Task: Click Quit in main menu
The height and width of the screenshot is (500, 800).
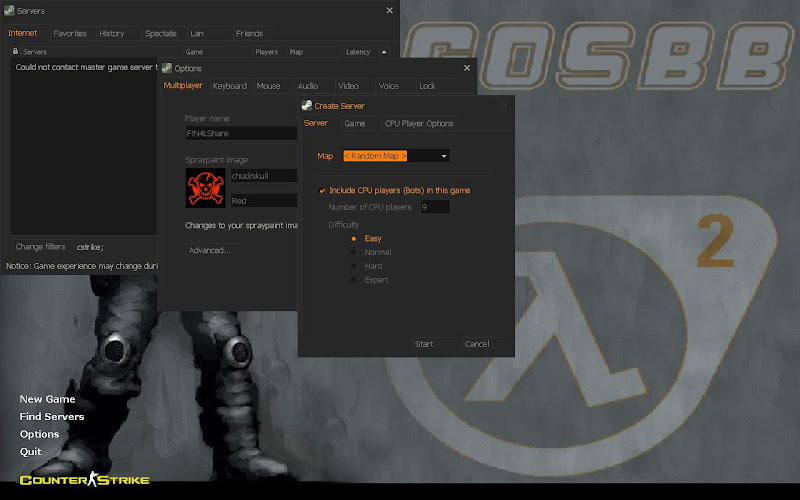Action: click(x=31, y=452)
